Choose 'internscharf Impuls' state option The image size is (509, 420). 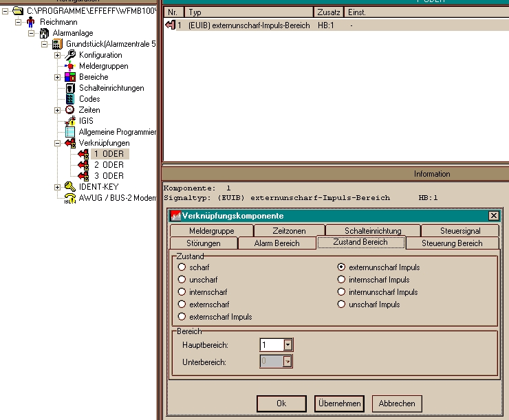[x=342, y=280]
